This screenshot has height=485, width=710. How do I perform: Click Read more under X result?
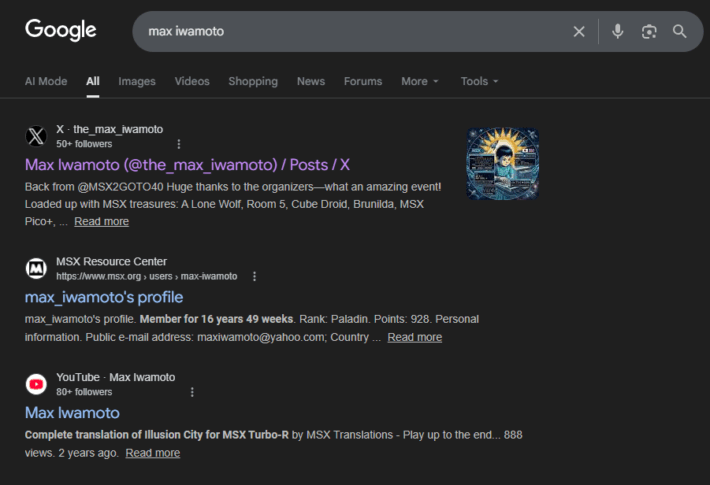click(x=101, y=221)
